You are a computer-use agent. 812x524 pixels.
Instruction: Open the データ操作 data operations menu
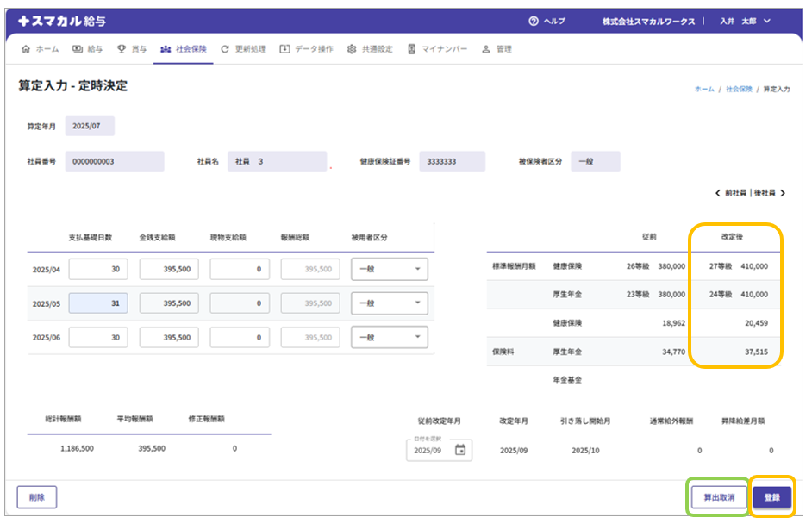coord(307,49)
